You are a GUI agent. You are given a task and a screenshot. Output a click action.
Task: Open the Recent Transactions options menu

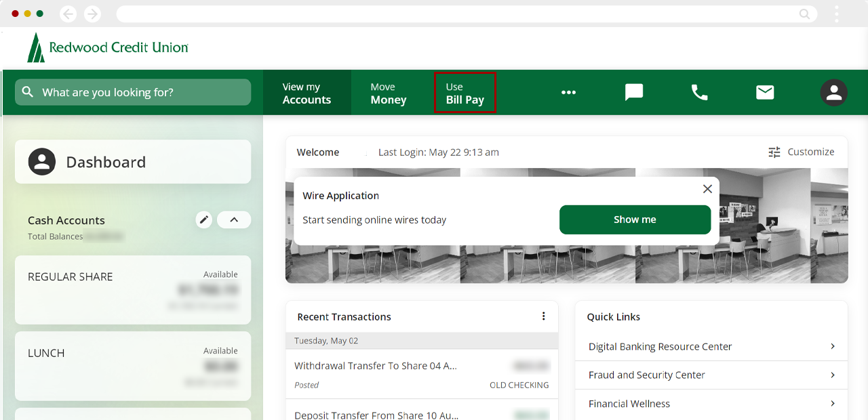(x=543, y=316)
